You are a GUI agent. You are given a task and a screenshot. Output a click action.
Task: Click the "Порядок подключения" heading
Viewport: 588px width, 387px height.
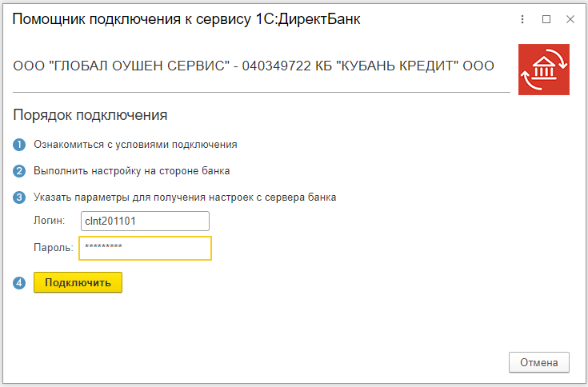coord(90,114)
